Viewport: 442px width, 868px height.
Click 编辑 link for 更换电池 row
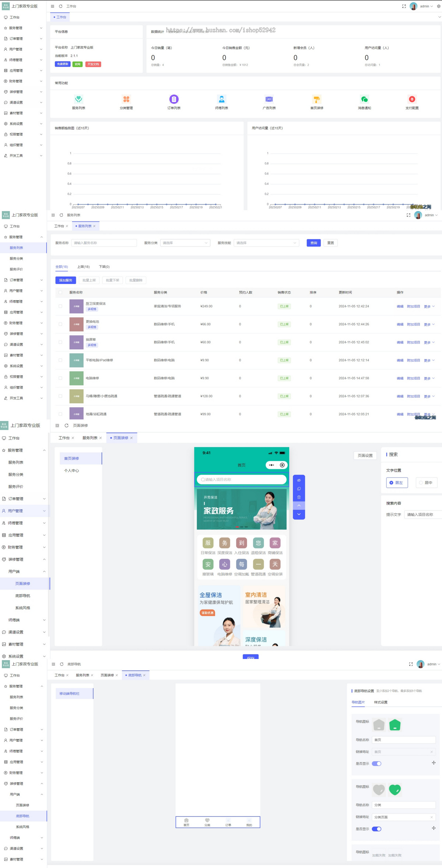click(x=400, y=325)
